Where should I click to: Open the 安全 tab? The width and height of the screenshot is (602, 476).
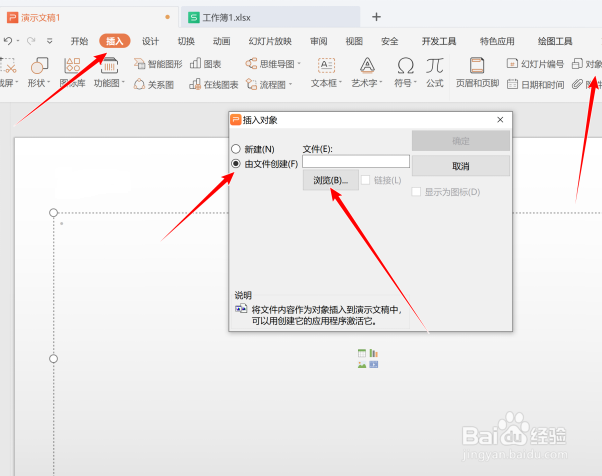[390, 41]
